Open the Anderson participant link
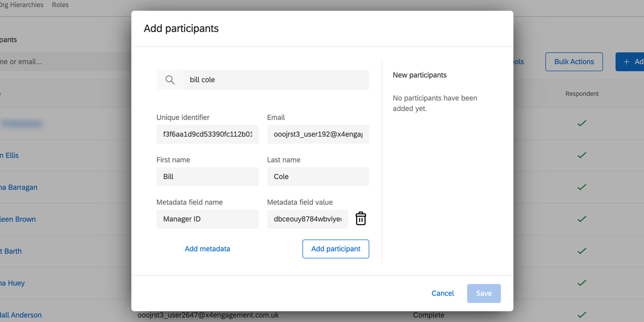 point(21,315)
